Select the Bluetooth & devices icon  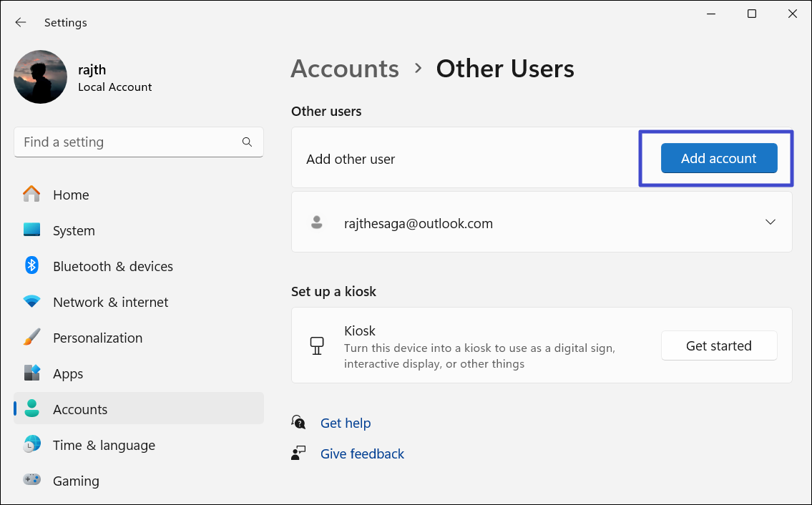[x=31, y=266]
